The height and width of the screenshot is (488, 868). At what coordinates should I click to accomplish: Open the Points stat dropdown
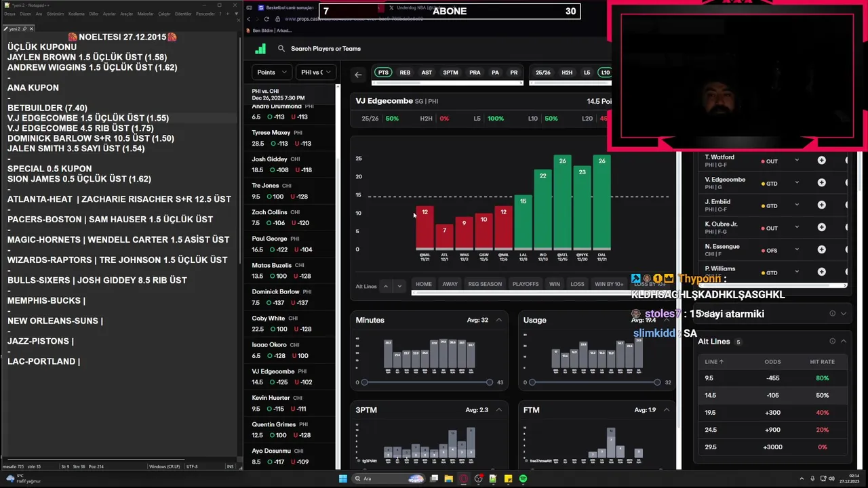272,73
